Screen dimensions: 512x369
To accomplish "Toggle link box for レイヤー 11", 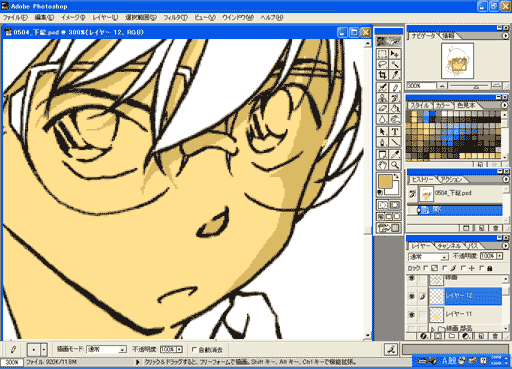I will [422, 314].
